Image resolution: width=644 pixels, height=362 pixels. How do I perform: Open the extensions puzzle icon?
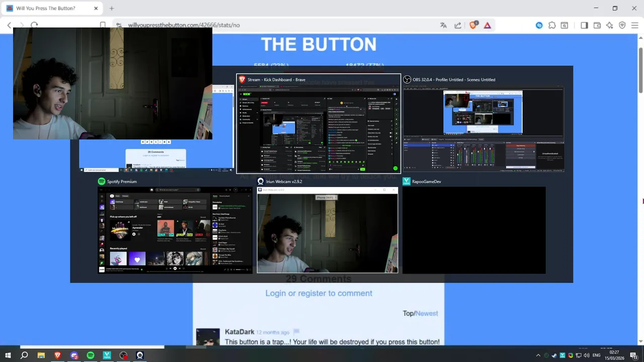click(x=552, y=25)
